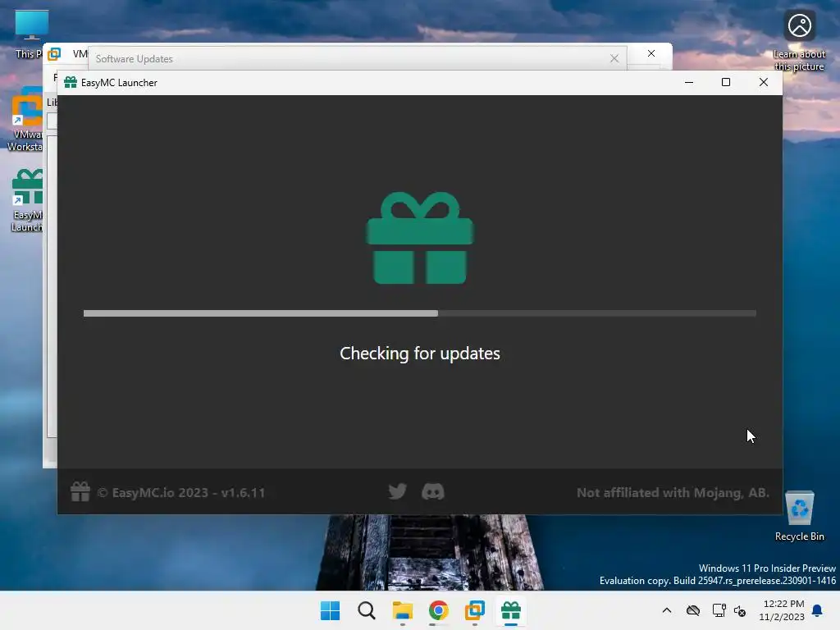Switch to VMware Workstation in taskbar
Image resolution: width=840 pixels, height=630 pixels.
click(x=475, y=610)
